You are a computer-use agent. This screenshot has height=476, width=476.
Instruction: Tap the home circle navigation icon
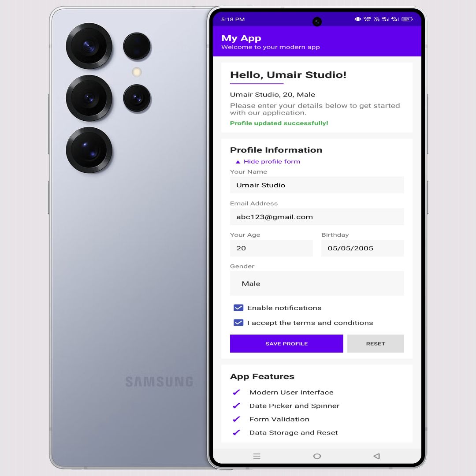317,456
